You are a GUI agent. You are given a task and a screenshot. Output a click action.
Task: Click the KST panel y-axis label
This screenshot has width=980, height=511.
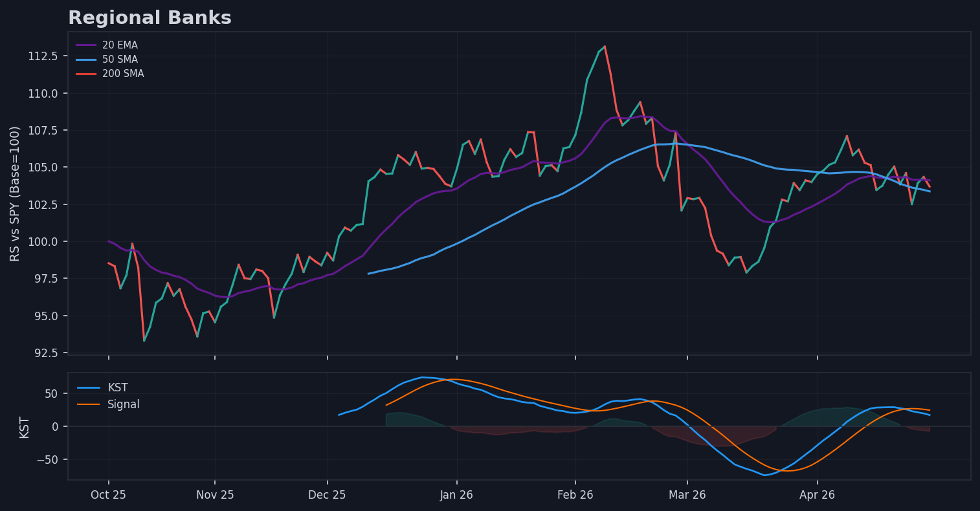25,427
